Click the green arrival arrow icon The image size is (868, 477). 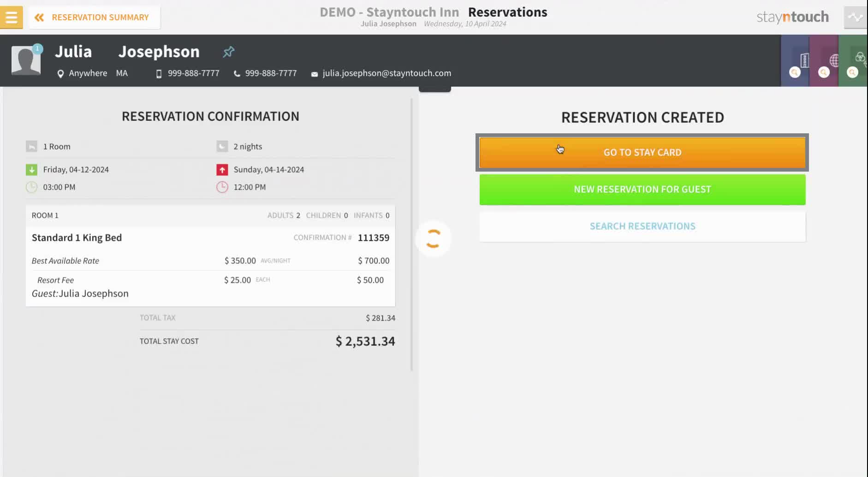31,170
